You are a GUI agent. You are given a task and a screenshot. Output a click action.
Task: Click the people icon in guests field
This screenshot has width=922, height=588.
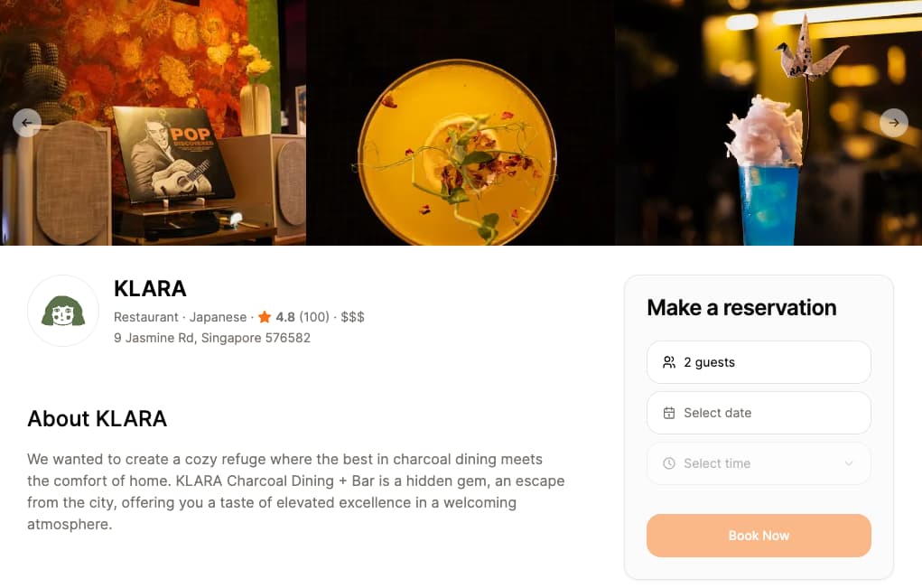coord(668,361)
